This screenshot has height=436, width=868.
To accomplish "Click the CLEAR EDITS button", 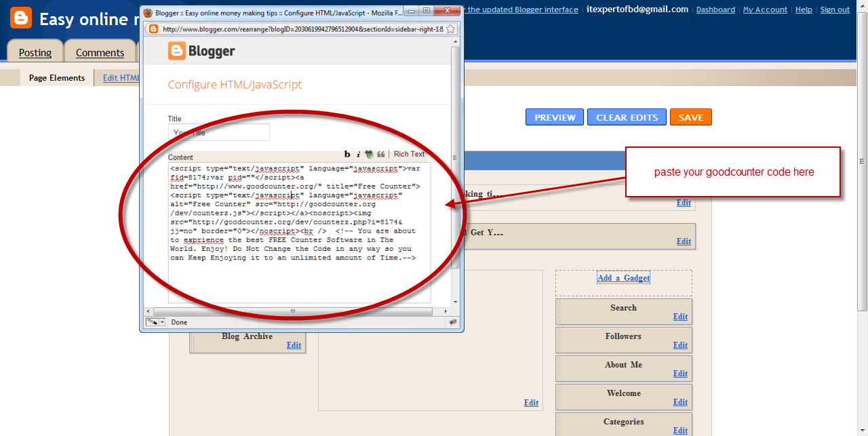I will 627,117.
